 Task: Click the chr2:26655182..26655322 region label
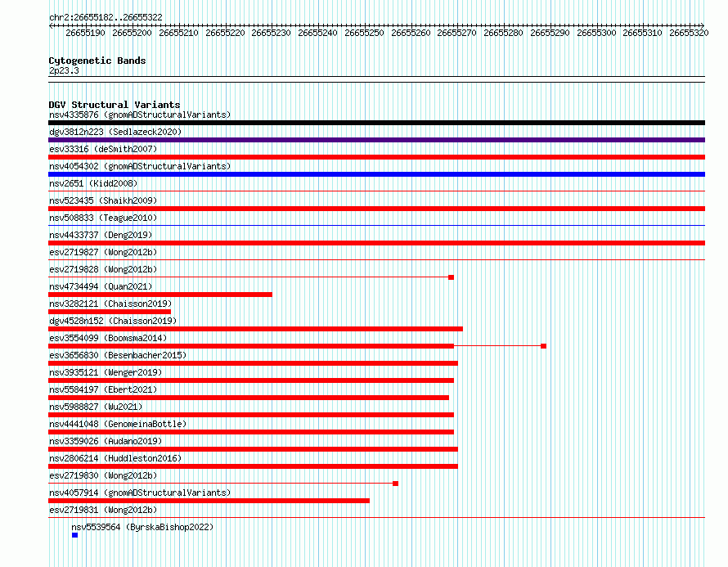click(x=106, y=17)
